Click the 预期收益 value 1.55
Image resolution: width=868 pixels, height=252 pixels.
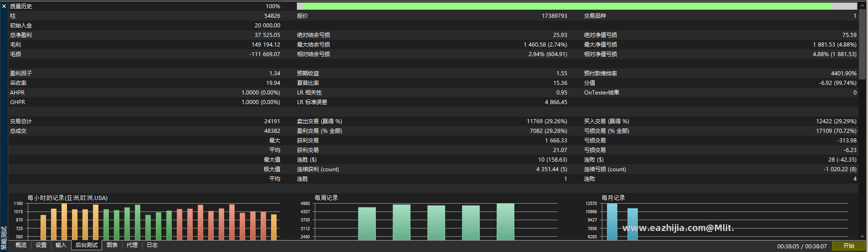[x=562, y=73]
